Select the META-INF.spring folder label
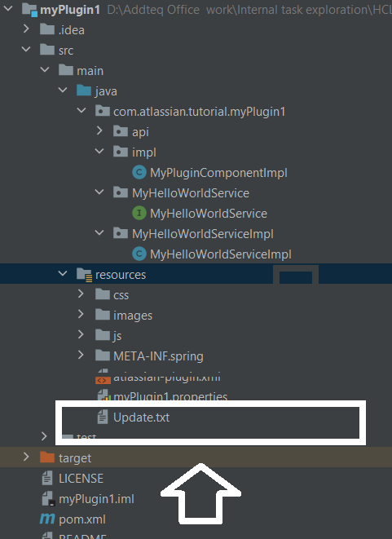392x539 pixels. pos(158,356)
